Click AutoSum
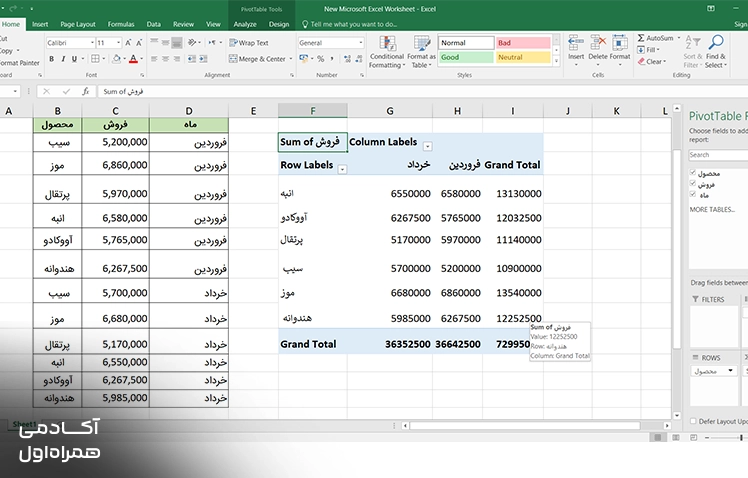This screenshot has width=748, height=478. click(x=655, y=38)
